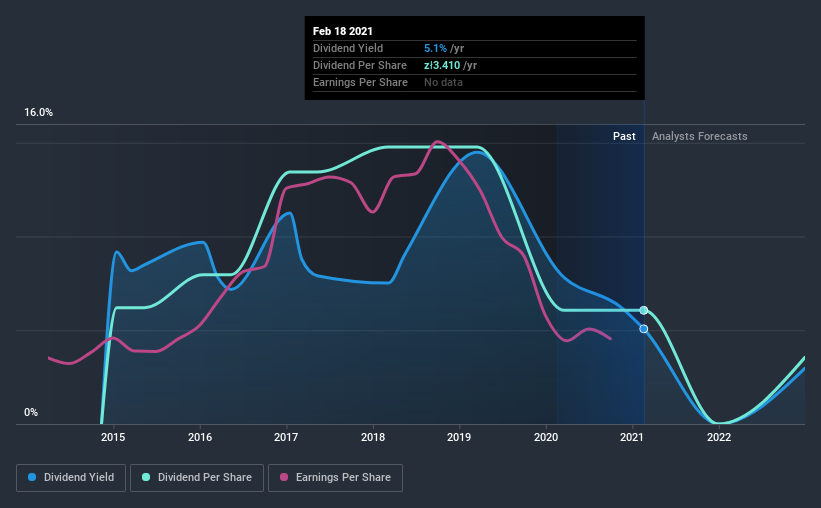
Task: Click the 16.0% y-axis label
Action: click(x=38, y=113)
